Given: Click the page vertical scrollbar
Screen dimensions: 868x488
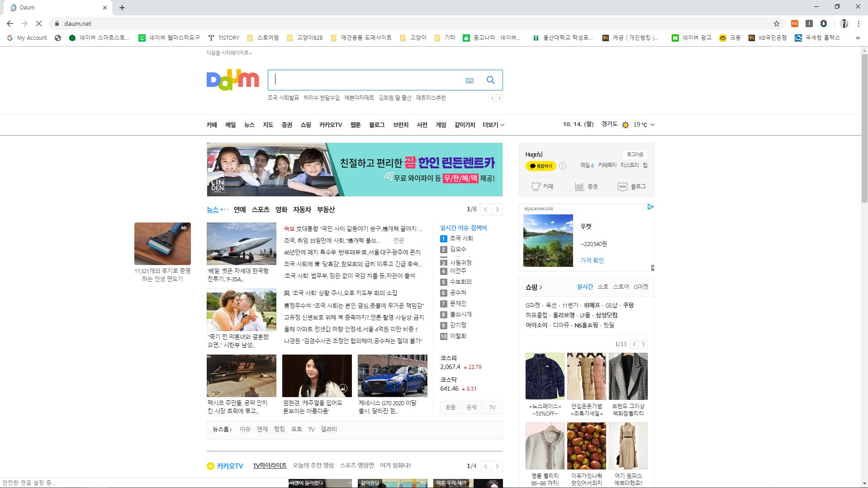Looking at the screenshot, I should [x=864, y=129].
